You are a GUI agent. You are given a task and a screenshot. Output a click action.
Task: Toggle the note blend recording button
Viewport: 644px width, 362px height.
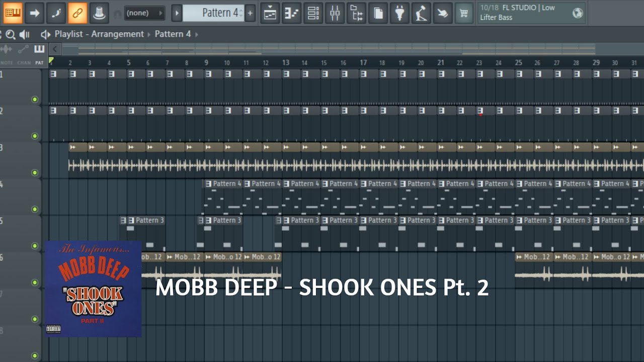(56, 13)
